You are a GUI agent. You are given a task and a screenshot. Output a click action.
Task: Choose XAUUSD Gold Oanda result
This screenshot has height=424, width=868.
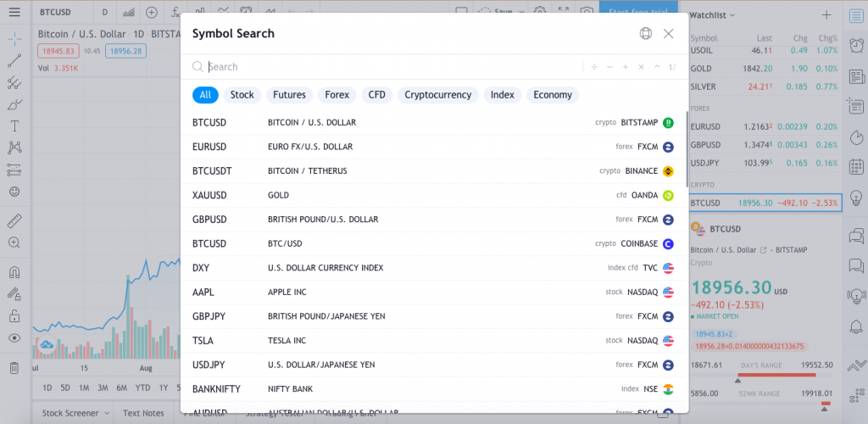click(x=433, y=195)
